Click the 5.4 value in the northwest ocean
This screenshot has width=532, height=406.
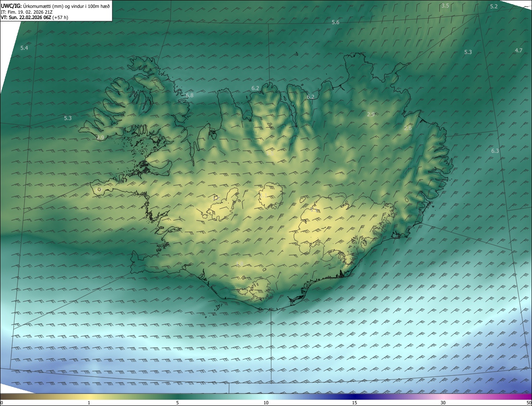pos(24,48)
